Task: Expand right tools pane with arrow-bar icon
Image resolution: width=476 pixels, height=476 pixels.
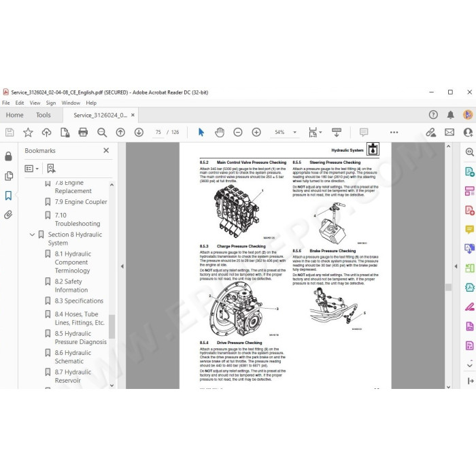Action: (471, 381)
